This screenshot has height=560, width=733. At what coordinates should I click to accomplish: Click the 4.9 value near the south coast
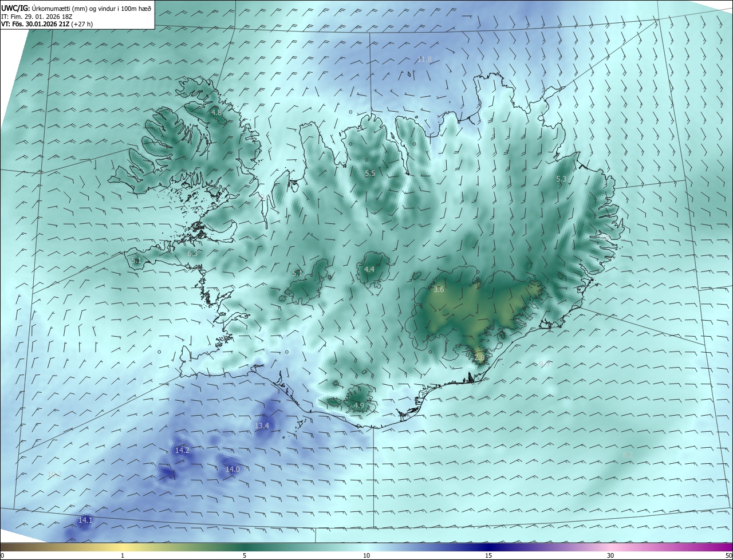359,406
